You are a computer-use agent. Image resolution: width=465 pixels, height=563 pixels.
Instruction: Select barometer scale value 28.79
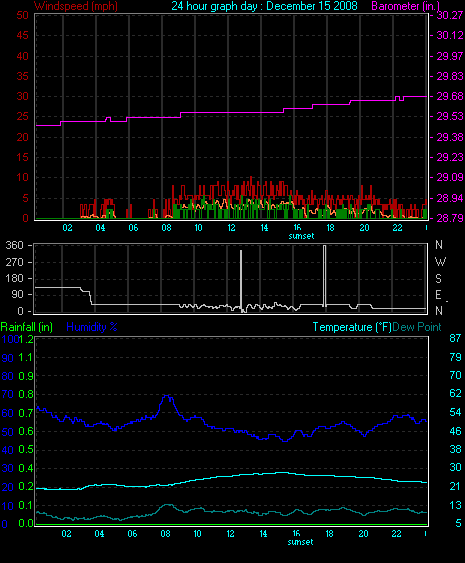[x=450, y=218]
